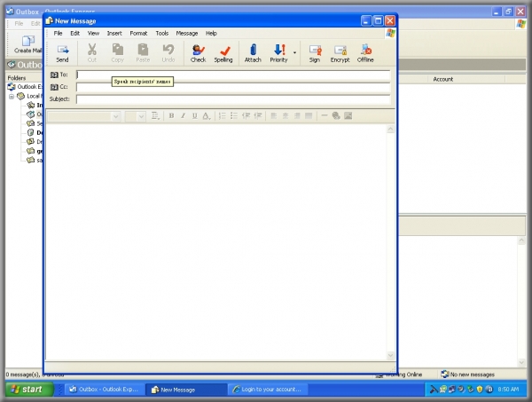Collapse the Local Folders tree node
The width and height of the screenshot is (532, 402).
coord(12,97)
